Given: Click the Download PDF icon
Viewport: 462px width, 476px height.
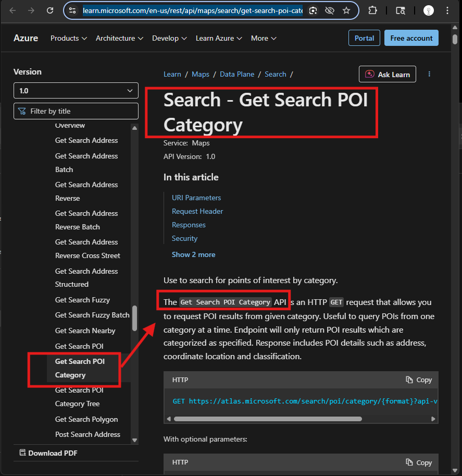Looking at the screenshot, I should [x=22, y=453].
